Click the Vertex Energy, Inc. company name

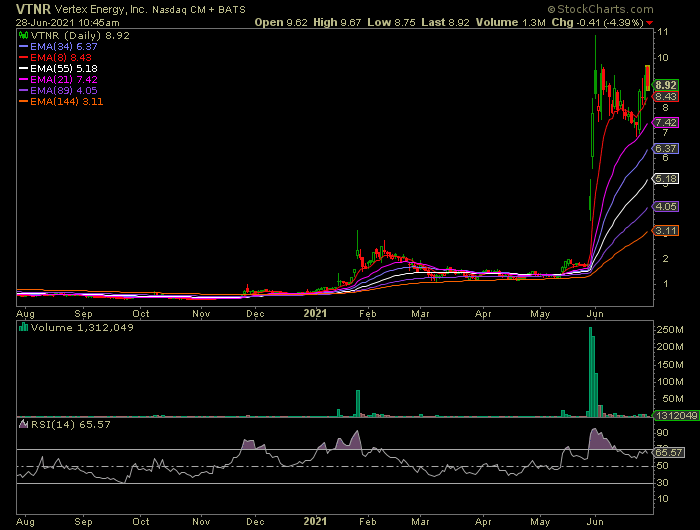101,9
